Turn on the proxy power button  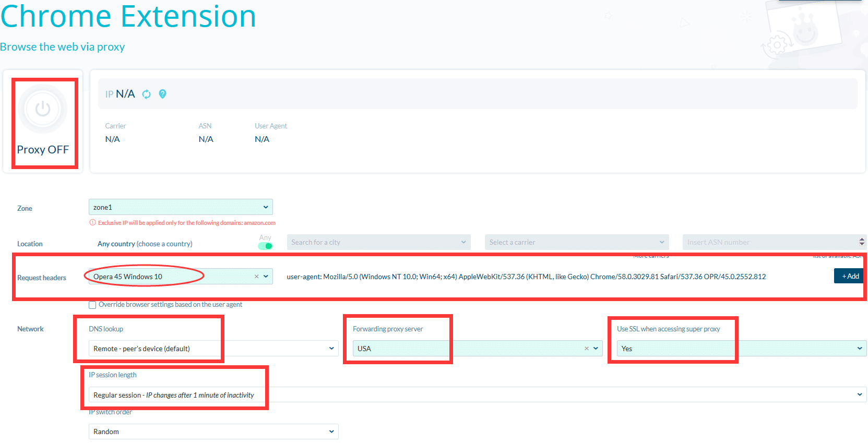click(x=43, y=109)
